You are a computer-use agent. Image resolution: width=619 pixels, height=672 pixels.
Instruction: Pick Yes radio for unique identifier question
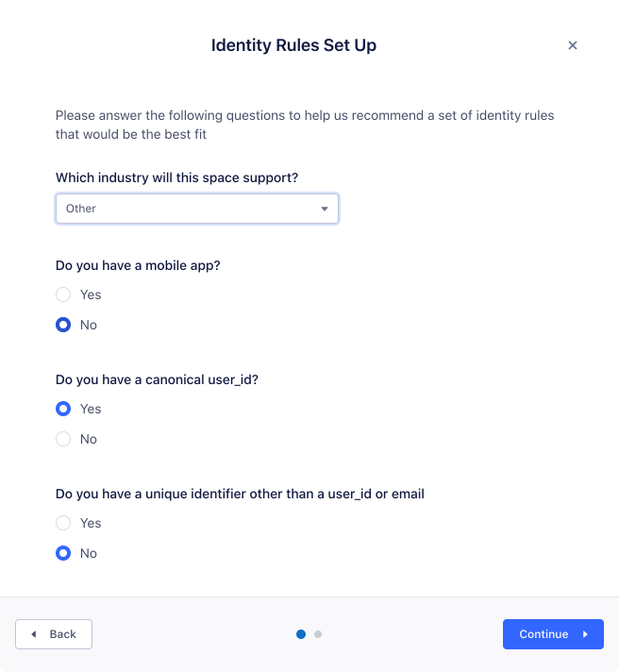tap(63, 523)
